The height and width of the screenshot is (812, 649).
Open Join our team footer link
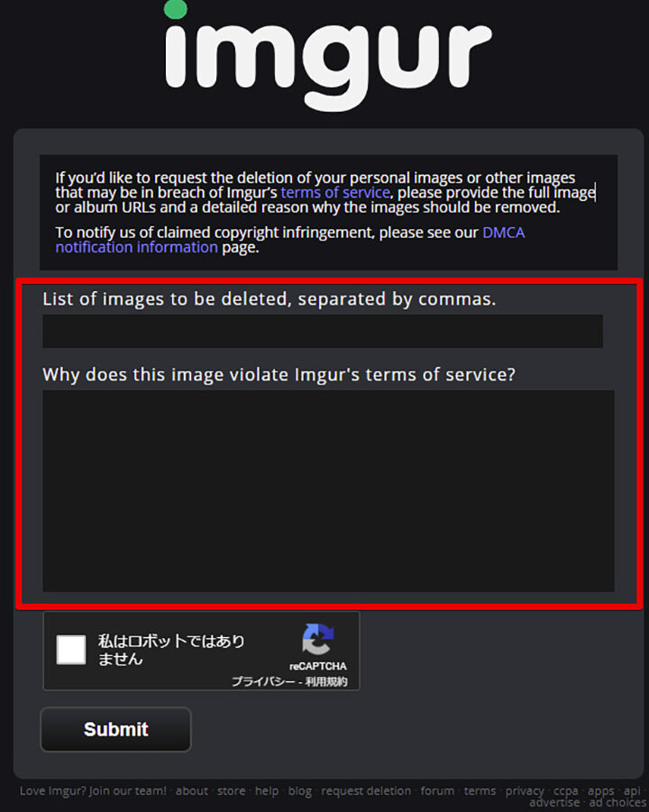[x=127, y=790]
